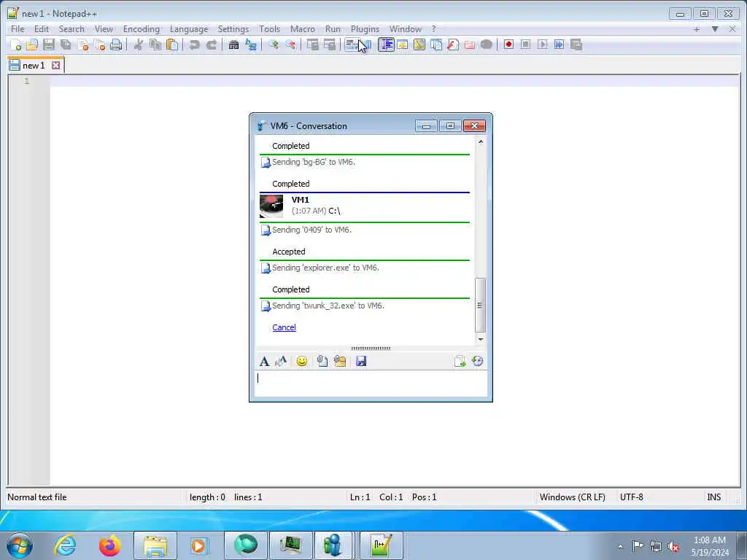Click the send file paperclip icon
The image size is (747, 560).
[x=322, y=362]
